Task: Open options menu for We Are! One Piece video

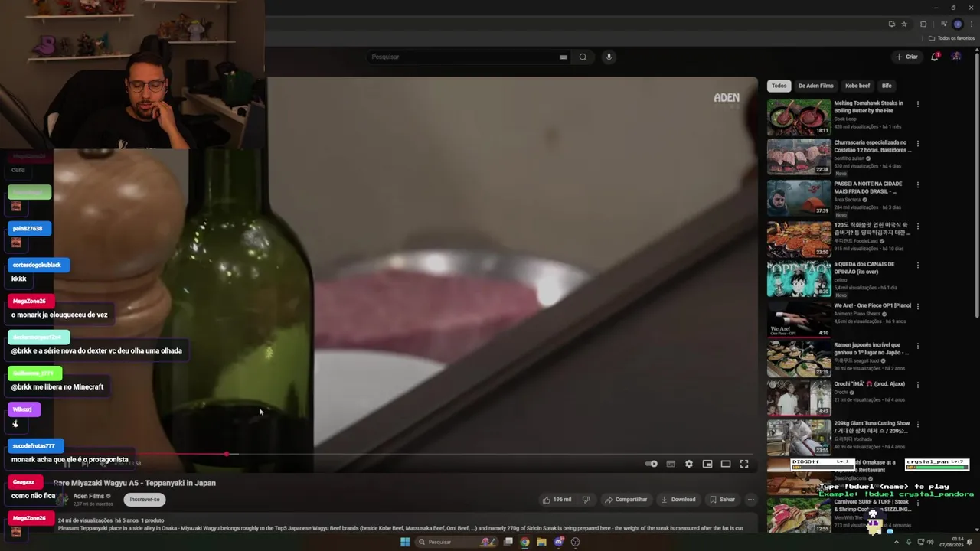Action: point(917,306)
